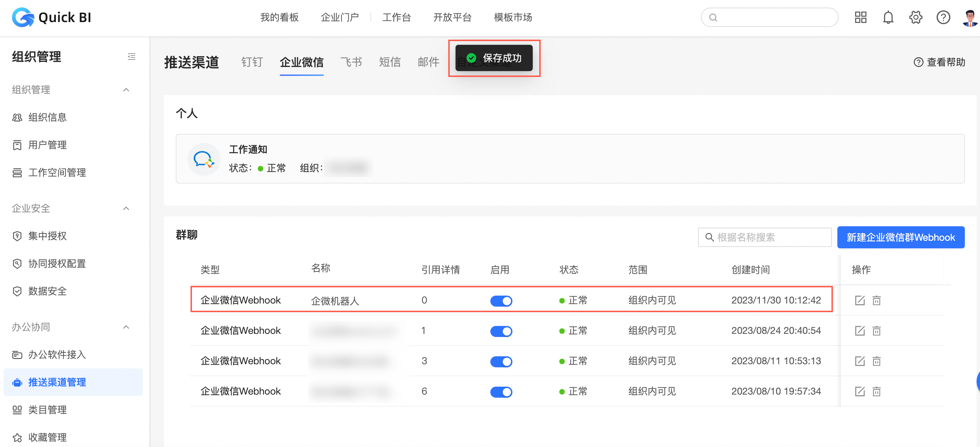
Task: Click the magnifier in 根据名称搜索 field
Action: click(x=709, y=237)
